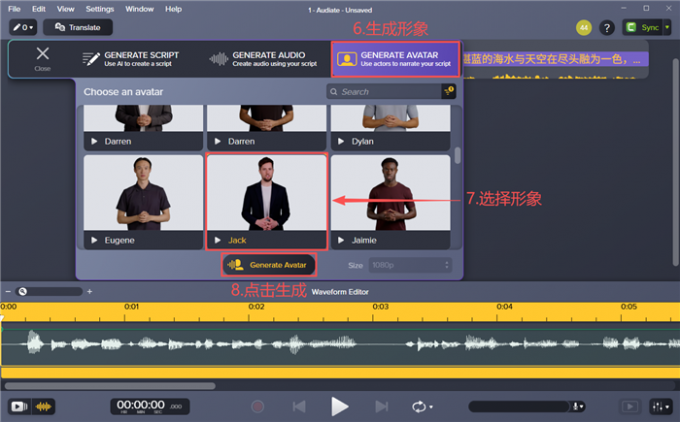Click the Generate Avatar button
The image size is (680, 422).
pos(269,265)
